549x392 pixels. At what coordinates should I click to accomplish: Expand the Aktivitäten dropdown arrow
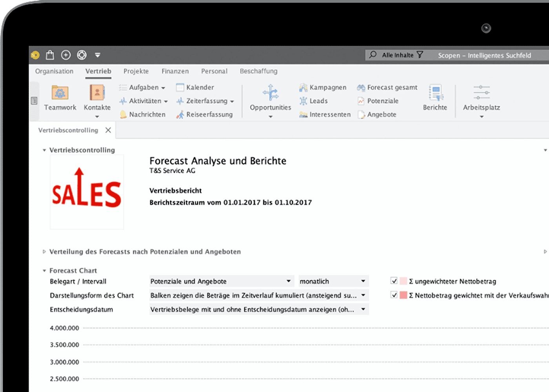(x=166, y=101)
